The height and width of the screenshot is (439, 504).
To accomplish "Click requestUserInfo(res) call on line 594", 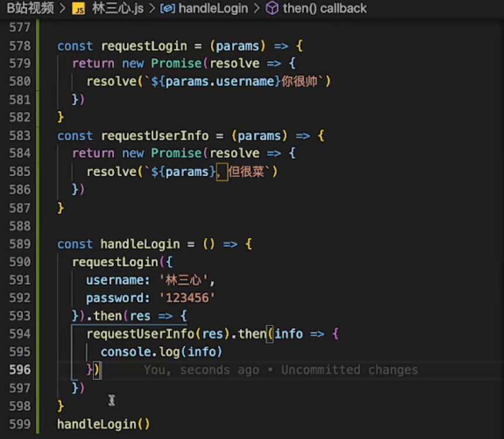I will (x=158, y=334).
